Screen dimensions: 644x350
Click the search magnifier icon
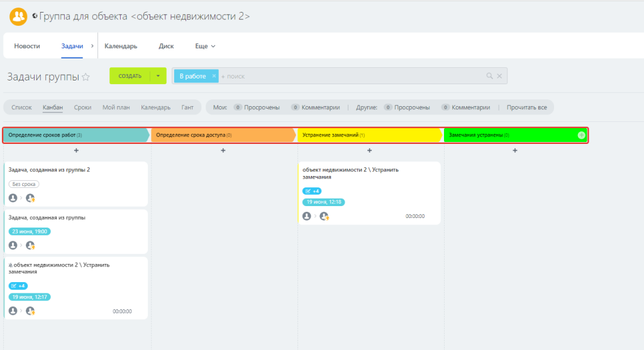(x=489, y=76)
